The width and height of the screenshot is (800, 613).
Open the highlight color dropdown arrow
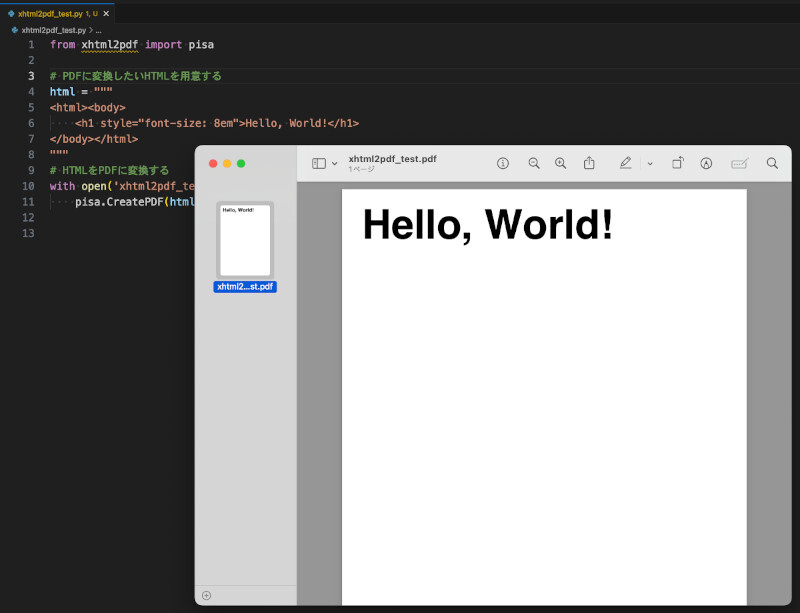click(650, 164)
